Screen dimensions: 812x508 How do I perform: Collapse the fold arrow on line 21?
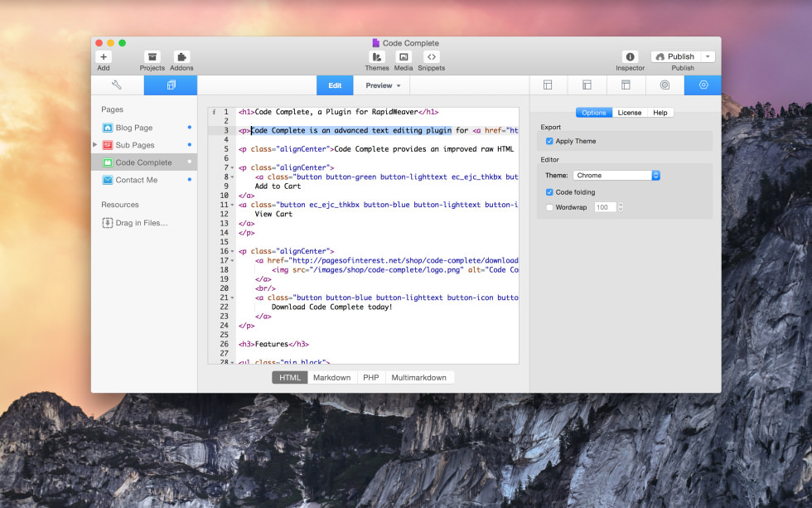point(232,298)
